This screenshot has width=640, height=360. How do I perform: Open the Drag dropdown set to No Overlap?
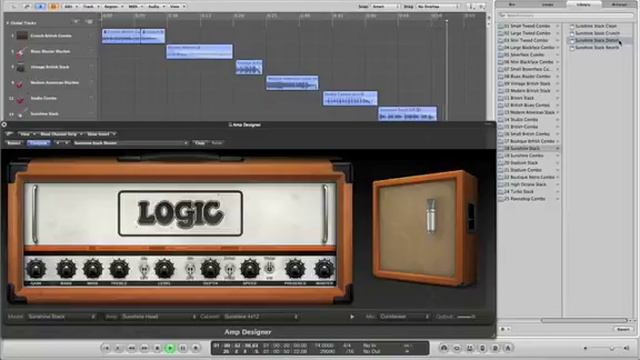[437, 7]
